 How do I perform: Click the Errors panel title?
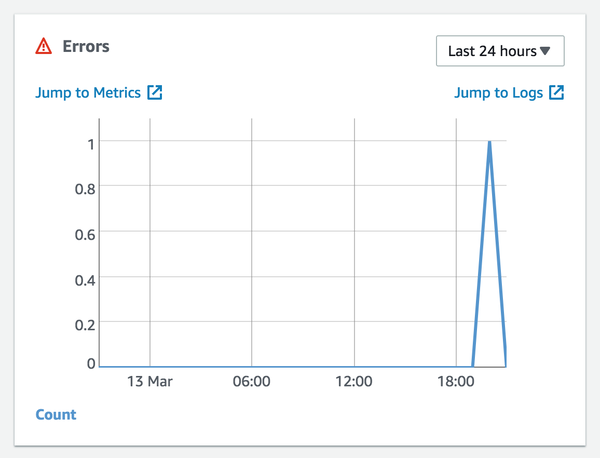tap(86, 46)
